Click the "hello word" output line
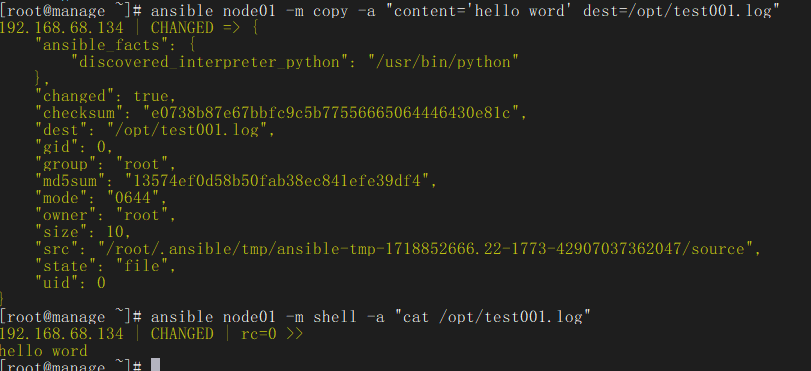 click(43, 350)
